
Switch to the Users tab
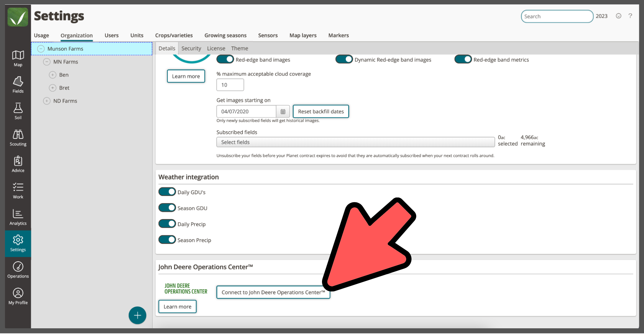click(x=111, y=36)
